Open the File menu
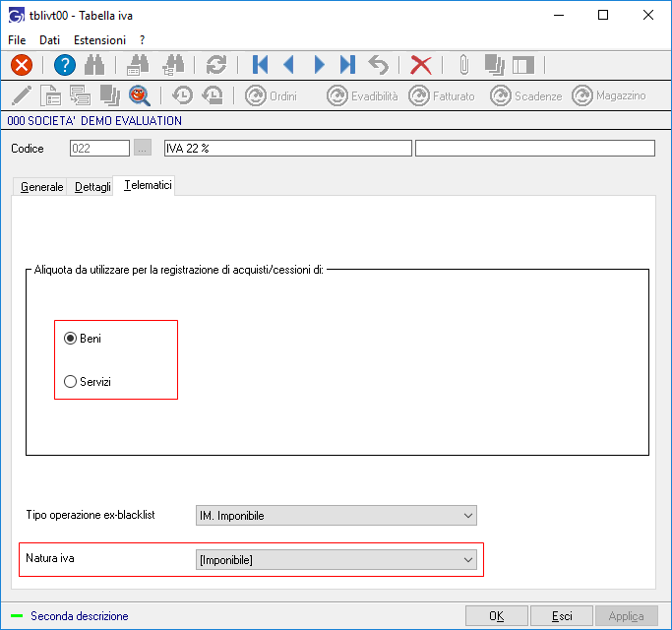The image size is (672, 630). click(x=17, y=40)
